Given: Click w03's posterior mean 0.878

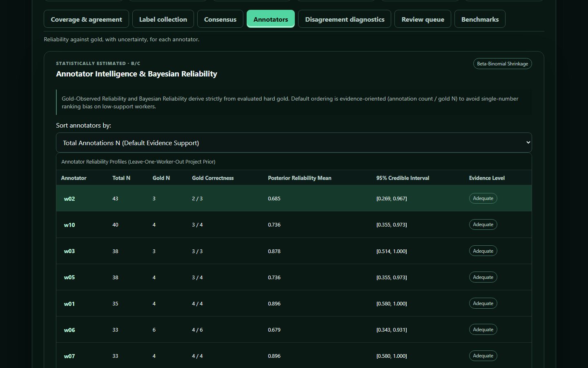Looking at the screenshot, I should tap(274, 251).
